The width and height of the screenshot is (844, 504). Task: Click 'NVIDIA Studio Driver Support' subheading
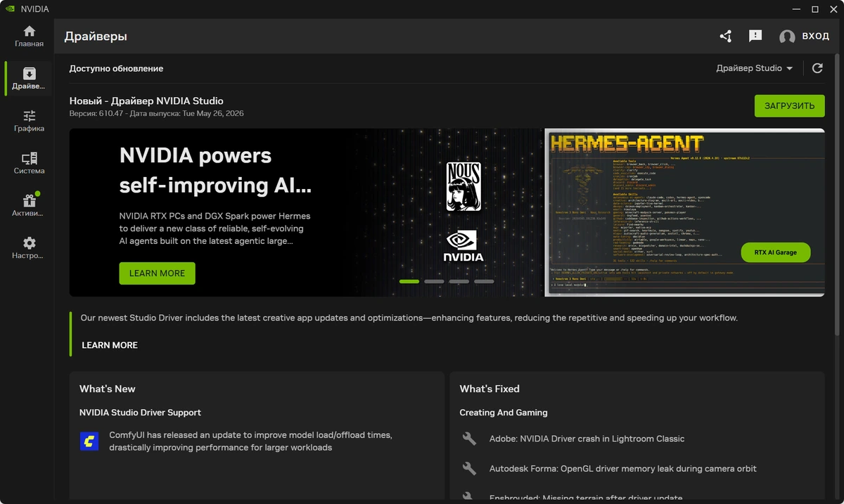140,413
